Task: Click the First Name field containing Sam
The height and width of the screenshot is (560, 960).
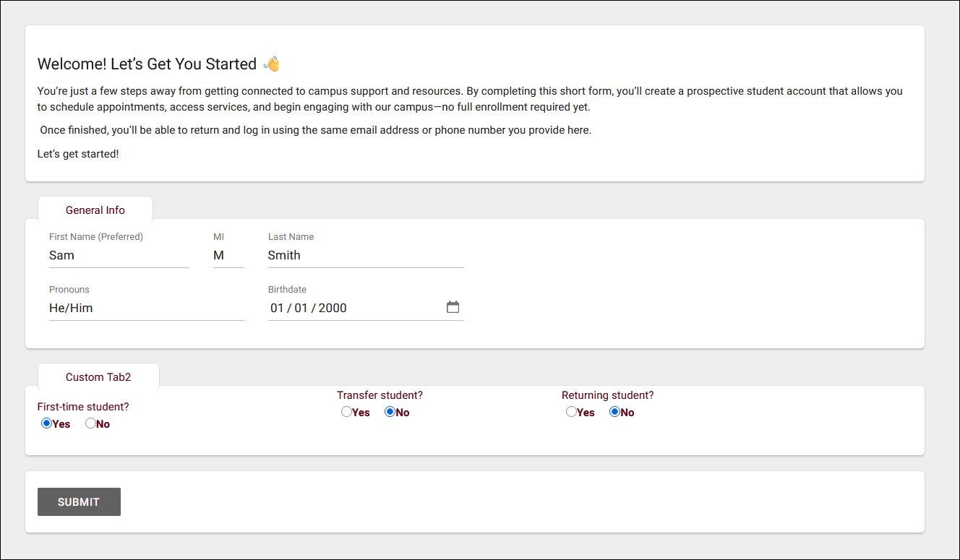Action: click(x=119, y=255)
